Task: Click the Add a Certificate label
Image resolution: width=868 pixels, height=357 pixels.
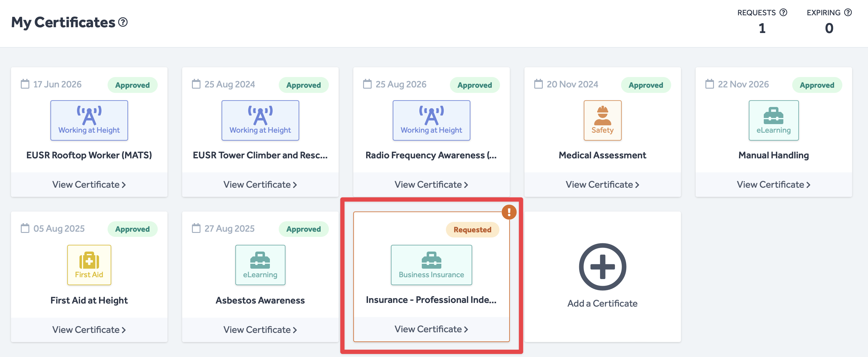Action: (x=602, y=303)
